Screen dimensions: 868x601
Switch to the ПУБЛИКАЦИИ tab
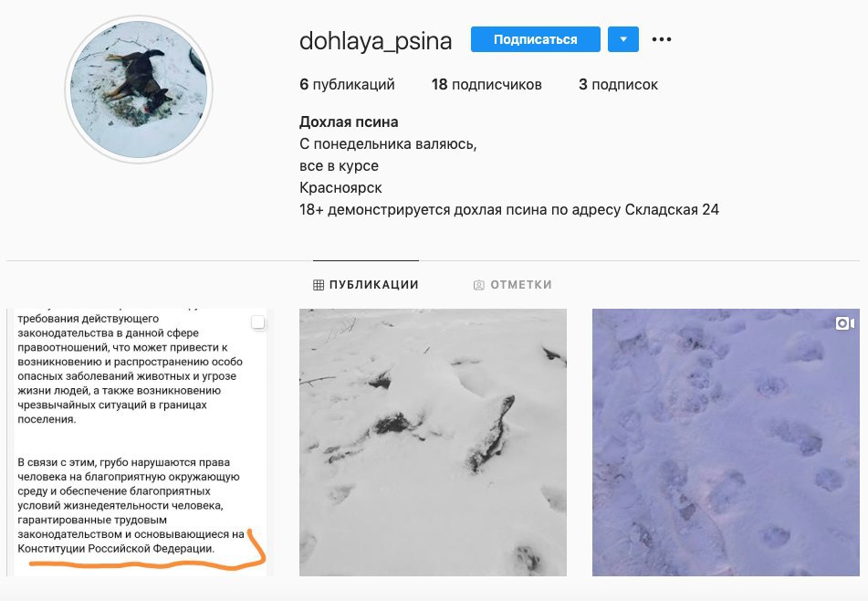click(366, 285)
